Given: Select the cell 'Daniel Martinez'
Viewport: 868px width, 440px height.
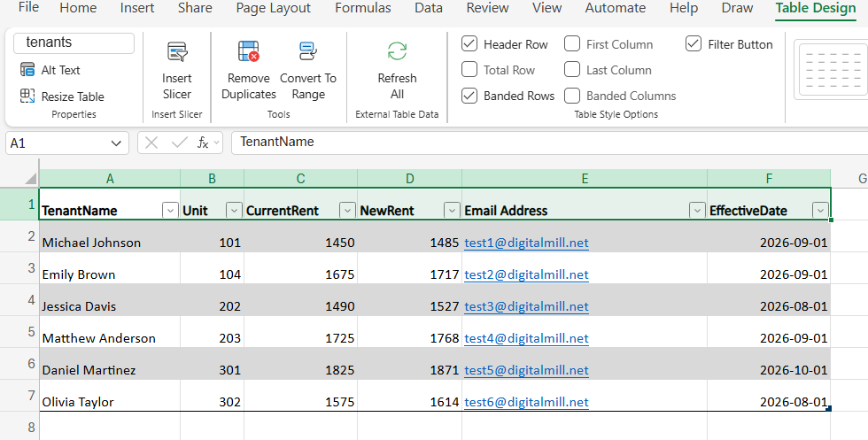Looking at the screenshot, I should (x=110, y=364).
